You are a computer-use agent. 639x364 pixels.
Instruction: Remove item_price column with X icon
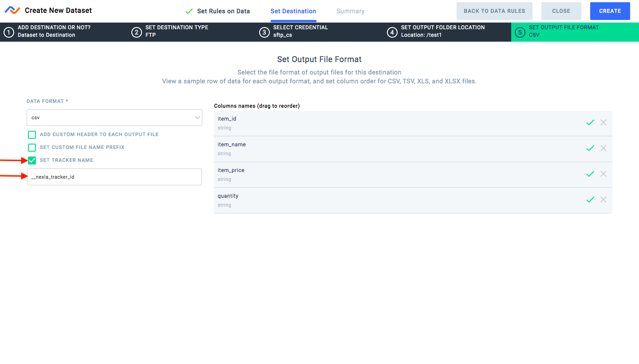tap(603, 174)
